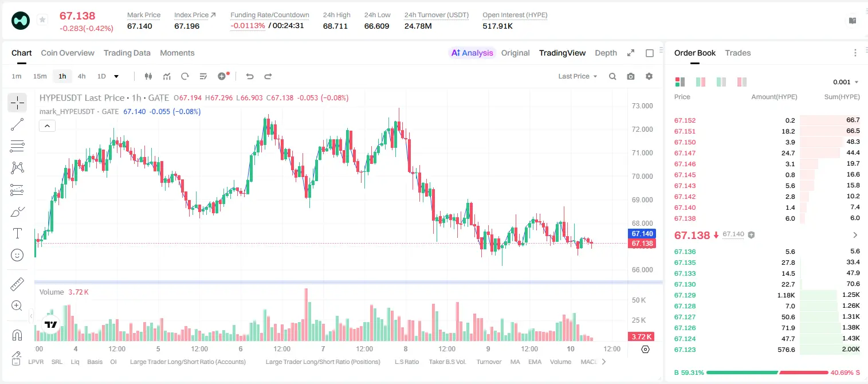Image resolution: width=868 pixels, height=384 pixels.
Task: Search symbol with magnifier icon
Action: click(x=612, y=76)
